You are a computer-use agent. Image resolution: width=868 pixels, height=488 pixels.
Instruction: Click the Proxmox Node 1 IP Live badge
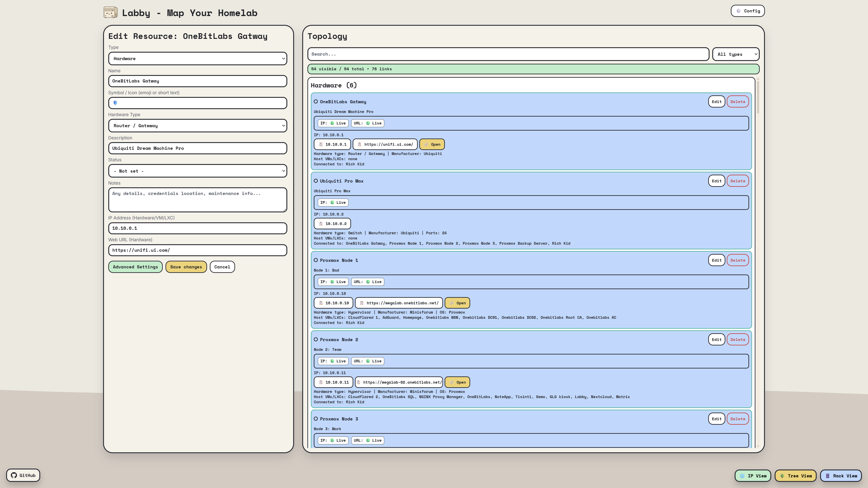coord(333,282)
